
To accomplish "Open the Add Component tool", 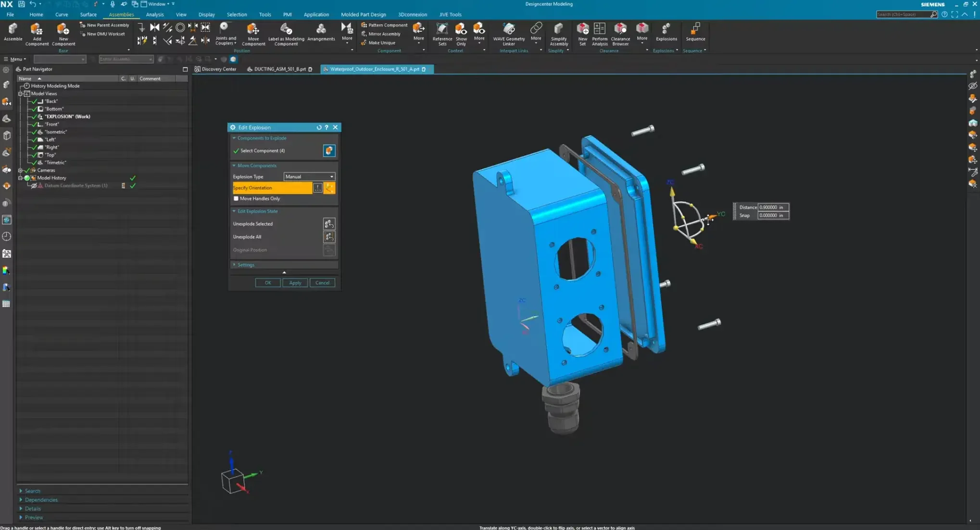I will pos(37,34).
